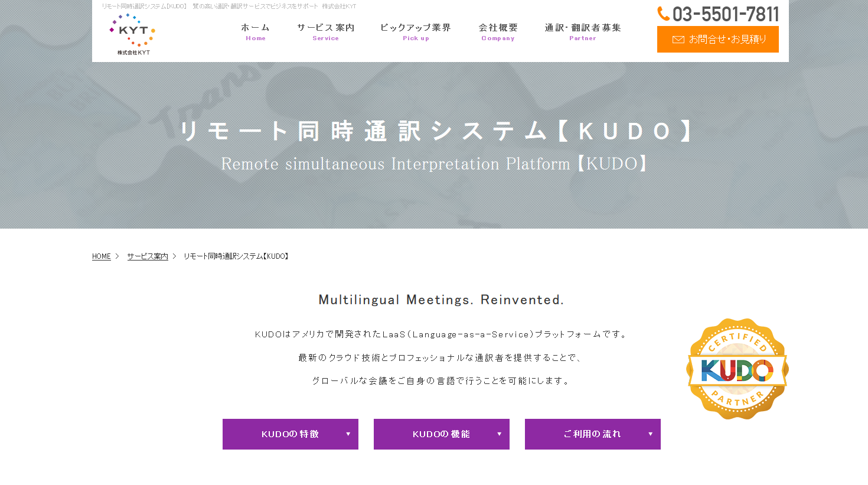This screenshot has width=868, height=485.
Task: Click the chevron after the HOME breadcrumb
Action: (x=117, y=256)
